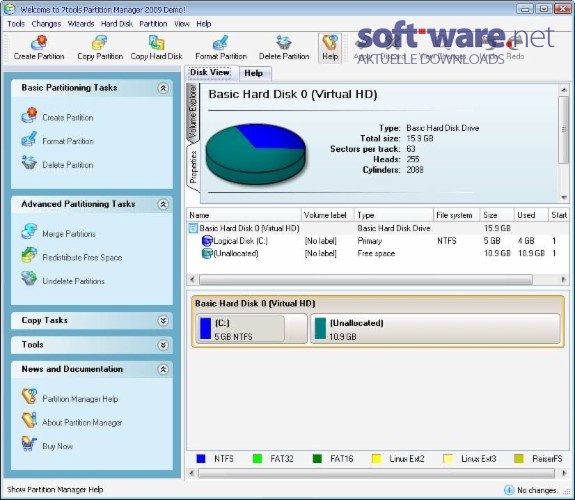Click the No changes status info icon

click(509, 490)
